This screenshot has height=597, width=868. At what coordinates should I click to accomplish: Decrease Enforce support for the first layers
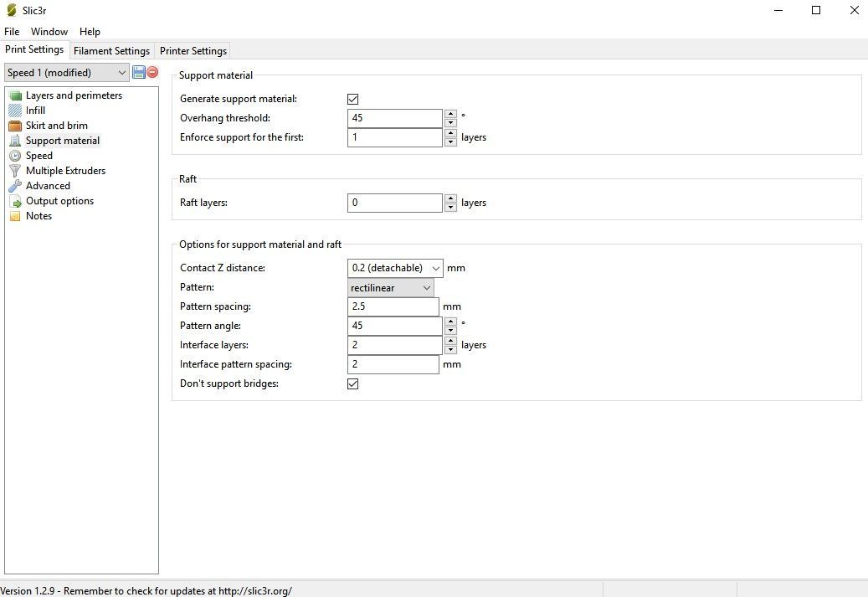coord(450,142)
